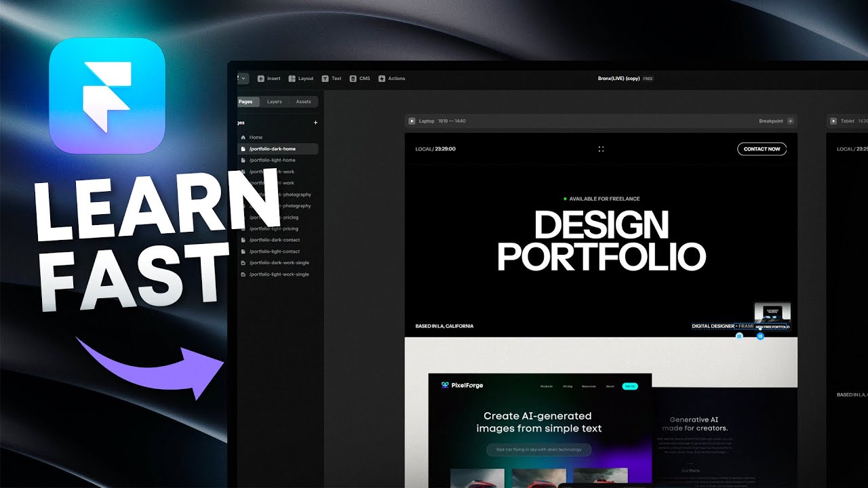This screenshot has width=868, height=488.
Task: Select the Laptop breakpoint label
Action: 427,121
